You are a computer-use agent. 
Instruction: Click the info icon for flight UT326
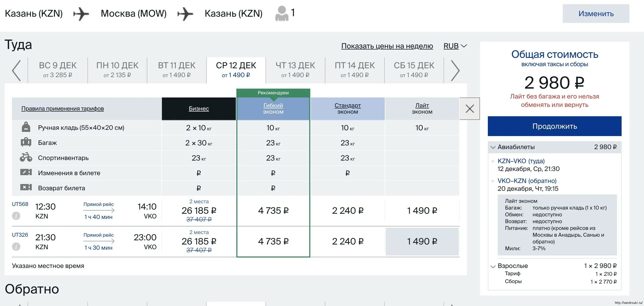[16, 247]
